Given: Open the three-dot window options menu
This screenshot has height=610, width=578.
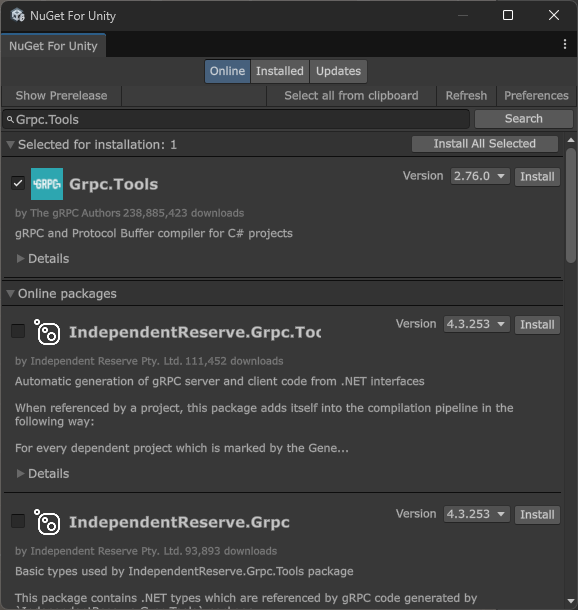Looking at the screenshot, I should pos(565,44).
